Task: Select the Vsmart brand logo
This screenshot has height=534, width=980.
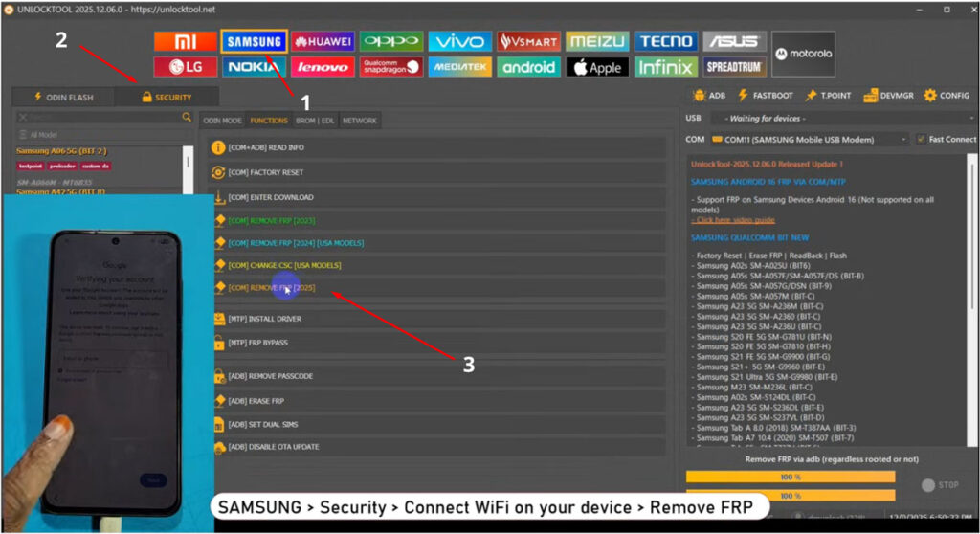Action: click(528, 42)
